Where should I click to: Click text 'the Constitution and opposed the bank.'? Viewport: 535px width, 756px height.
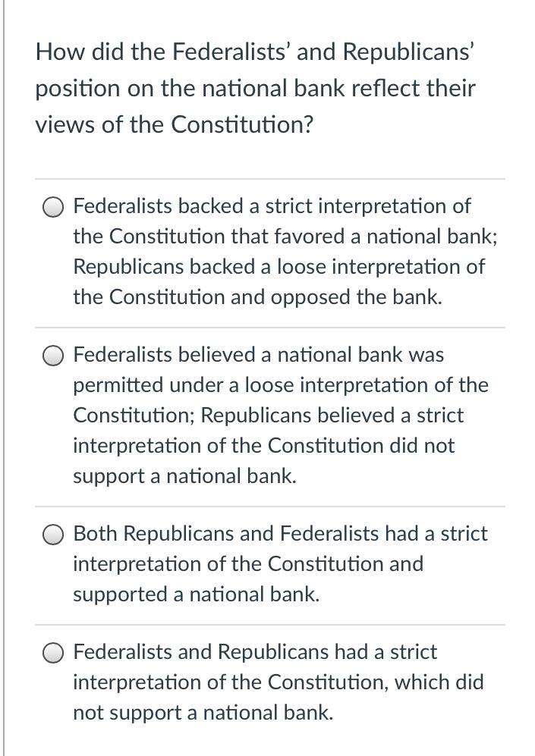click(257, 297)
